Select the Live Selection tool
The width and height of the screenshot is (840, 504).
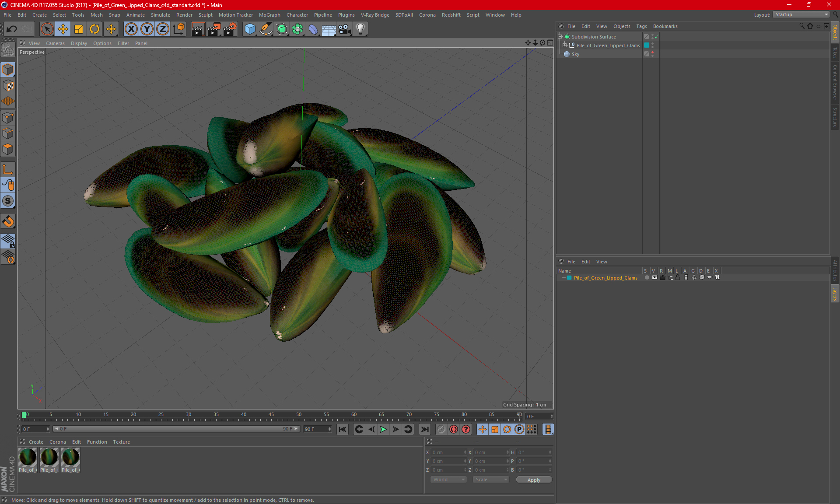coord(47,29)
